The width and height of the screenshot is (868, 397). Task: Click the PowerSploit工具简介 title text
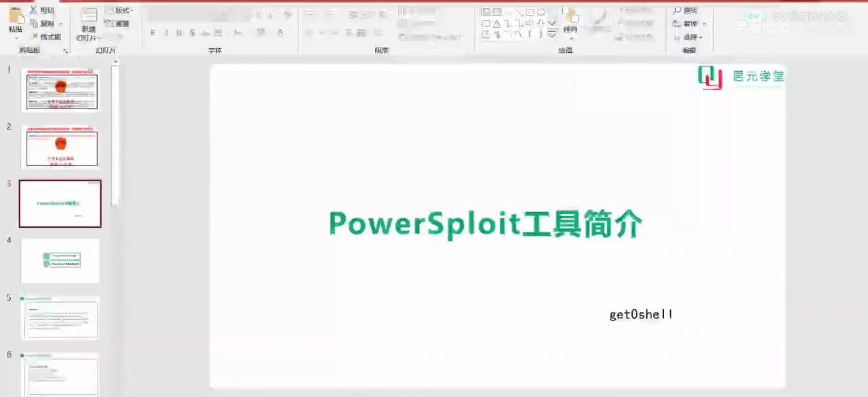(485, 224)
